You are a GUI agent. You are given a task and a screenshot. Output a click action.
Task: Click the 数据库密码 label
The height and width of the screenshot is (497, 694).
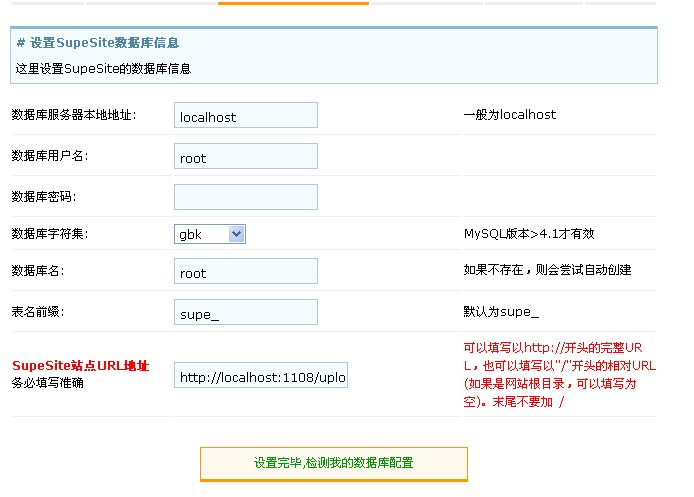click(44, 197)
